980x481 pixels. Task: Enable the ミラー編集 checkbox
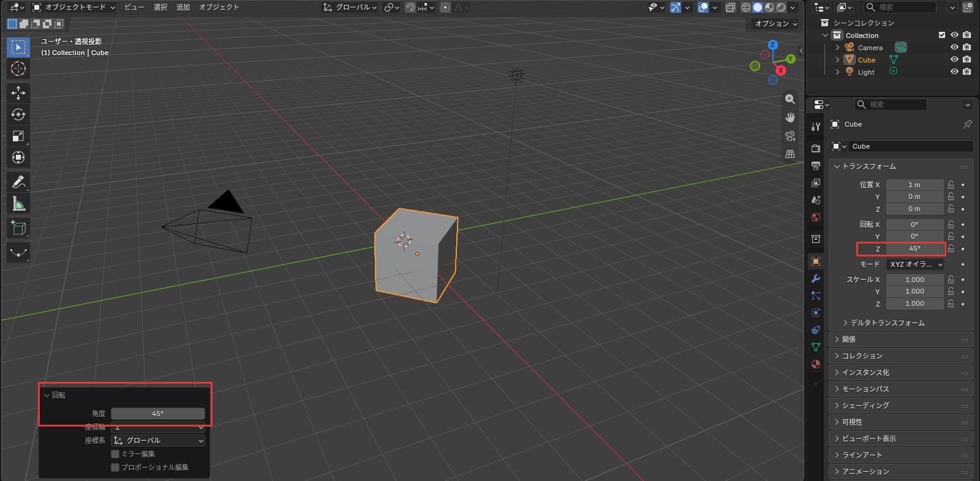point(115,454)
